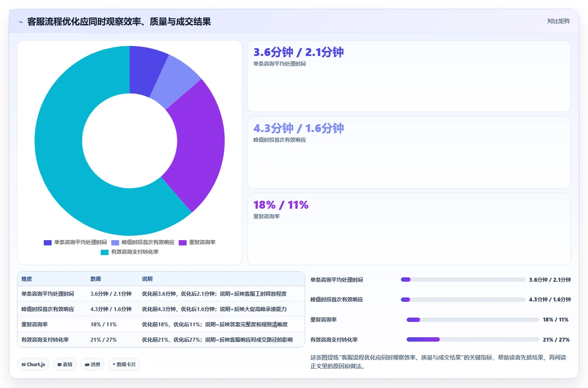Toggle 重复咨询率 legend swatch
588x388 pixels.
(183, 242)
